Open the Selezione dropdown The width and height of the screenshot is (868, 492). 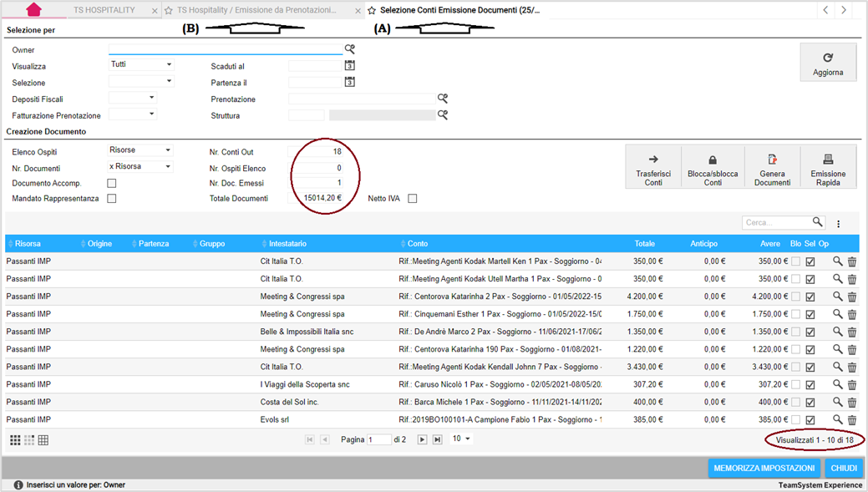pyautogui.click(x=141, y=81)
